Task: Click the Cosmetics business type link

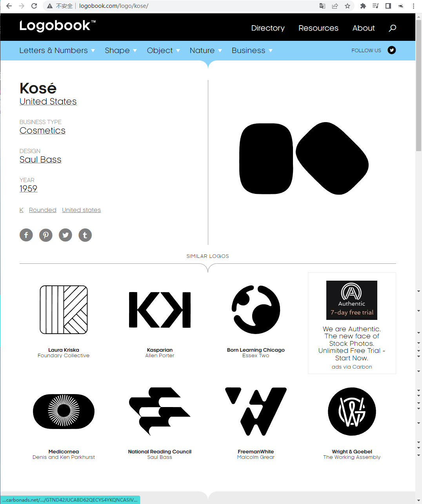Action: 42,131
